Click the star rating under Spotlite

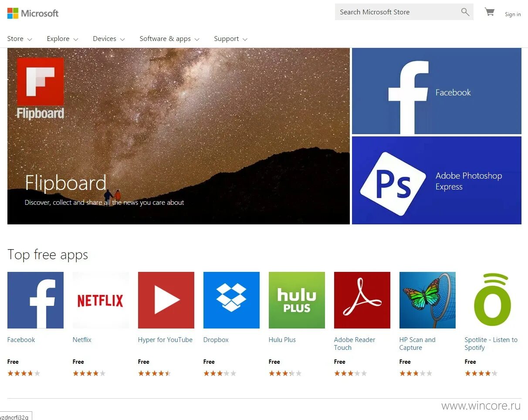[481, 373]
